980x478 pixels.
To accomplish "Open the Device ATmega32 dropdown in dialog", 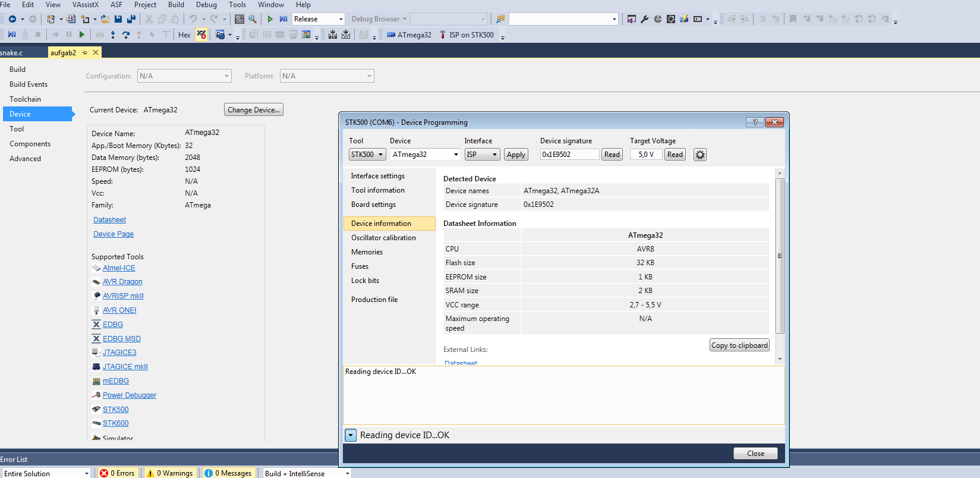I will point(426,155).
